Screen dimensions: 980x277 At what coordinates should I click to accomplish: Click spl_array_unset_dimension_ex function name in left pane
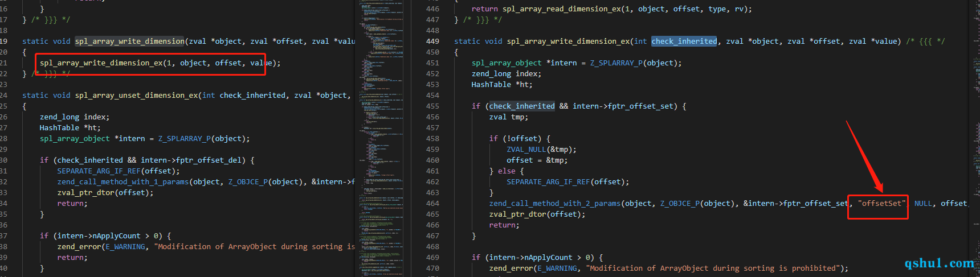coord(136,96)
